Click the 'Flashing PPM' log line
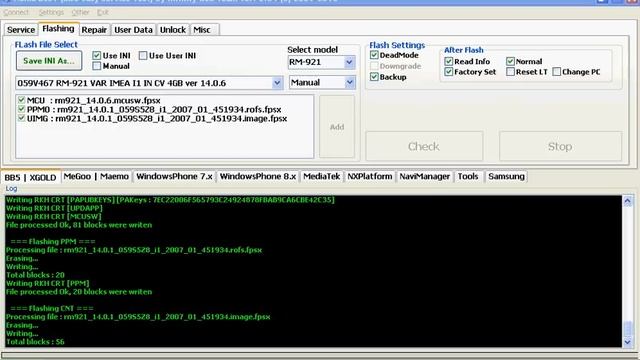Image resolution: width=640 pixels, height=360 pixels. 53,242
